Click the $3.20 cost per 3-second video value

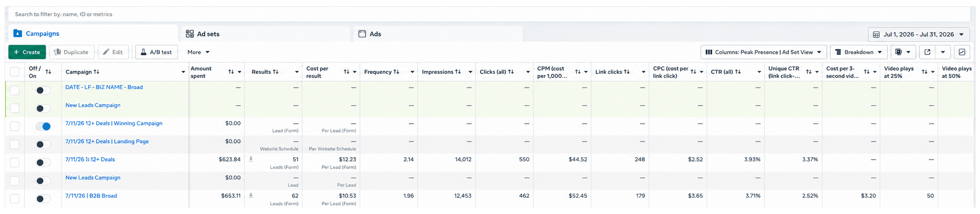tap(868, 196)
